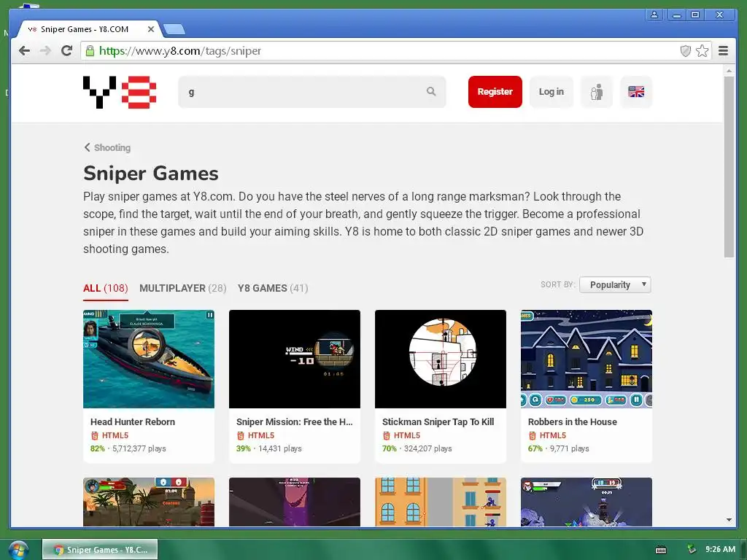
Task: Close the Sniper Games browser tab
Action: point(151,29)
